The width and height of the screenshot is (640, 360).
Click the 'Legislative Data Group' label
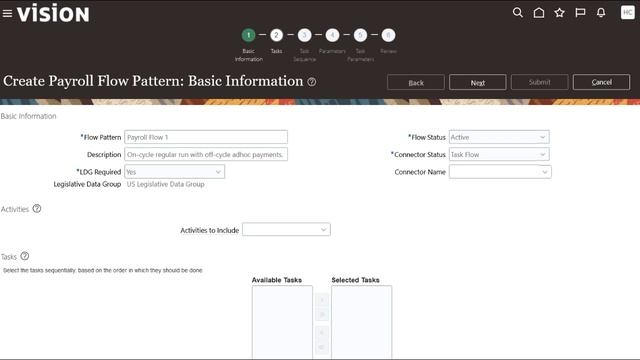(x=87, y=184)
